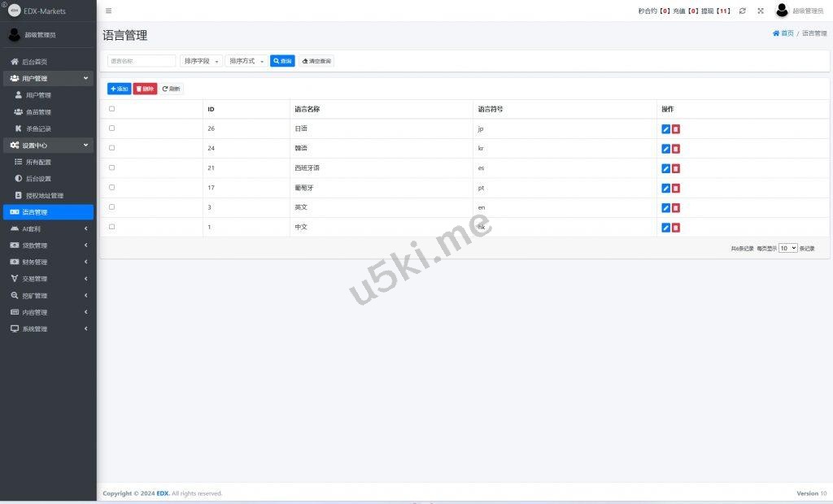
Task: Click the 清空查询 clear query button
Action: point(316,61)
